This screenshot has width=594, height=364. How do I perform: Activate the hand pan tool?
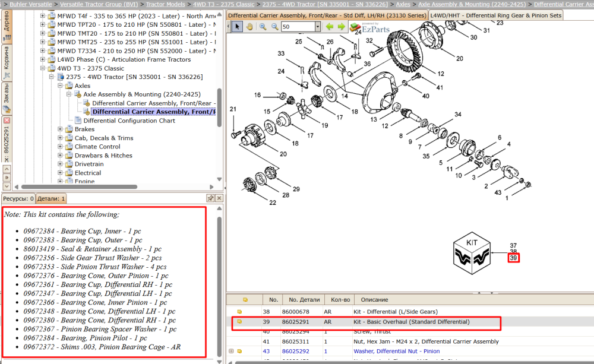(x=249, y=27)
